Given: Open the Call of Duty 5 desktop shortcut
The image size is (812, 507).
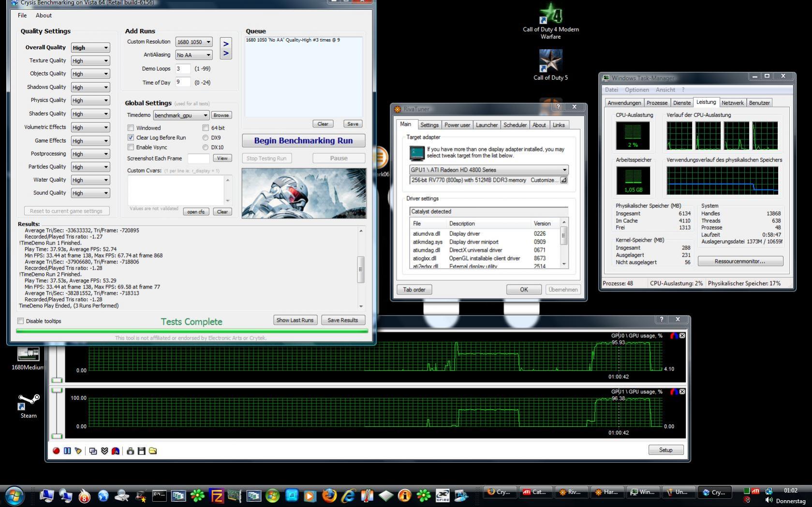Looking at the screenshot, I should 551,65.
